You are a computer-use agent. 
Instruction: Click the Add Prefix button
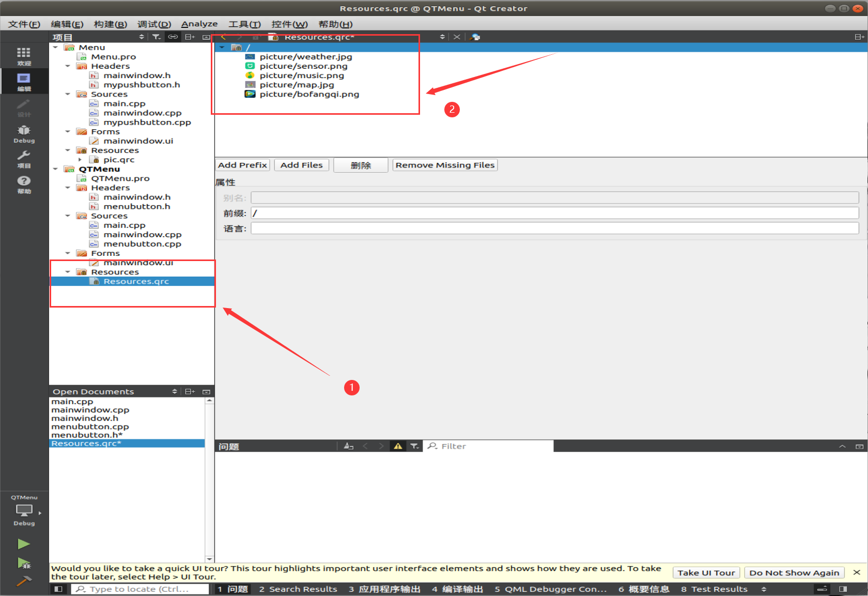[242, 165]
